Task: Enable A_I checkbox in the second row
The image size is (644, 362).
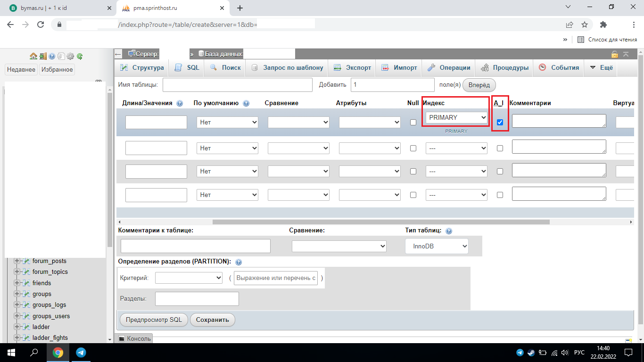Action: tap(500, 148)
